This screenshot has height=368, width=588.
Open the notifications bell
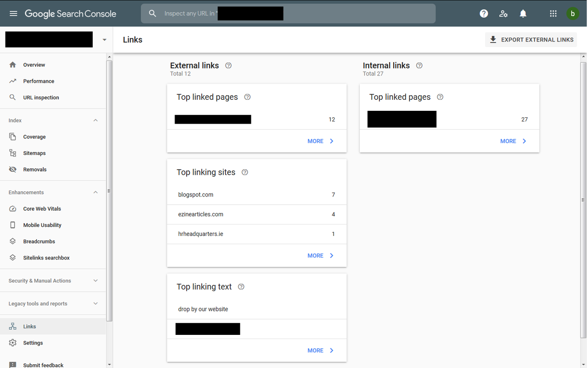pos(523,14)
